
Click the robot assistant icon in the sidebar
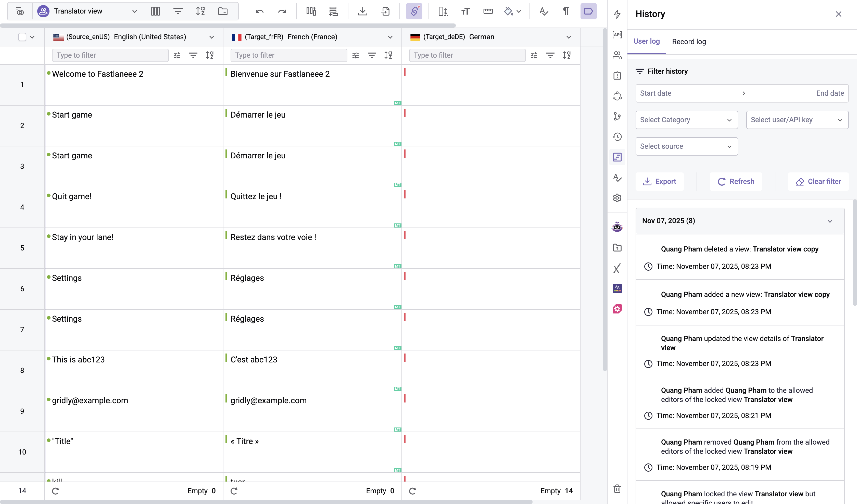(617, 227)
